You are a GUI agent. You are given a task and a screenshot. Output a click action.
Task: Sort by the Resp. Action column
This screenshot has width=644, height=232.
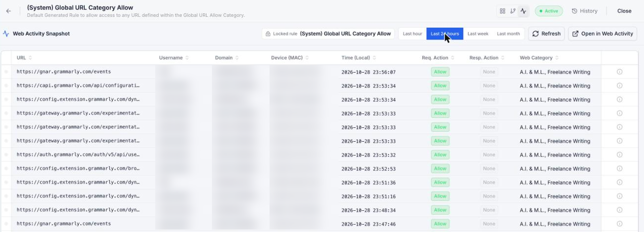click(x=487, y=58)
